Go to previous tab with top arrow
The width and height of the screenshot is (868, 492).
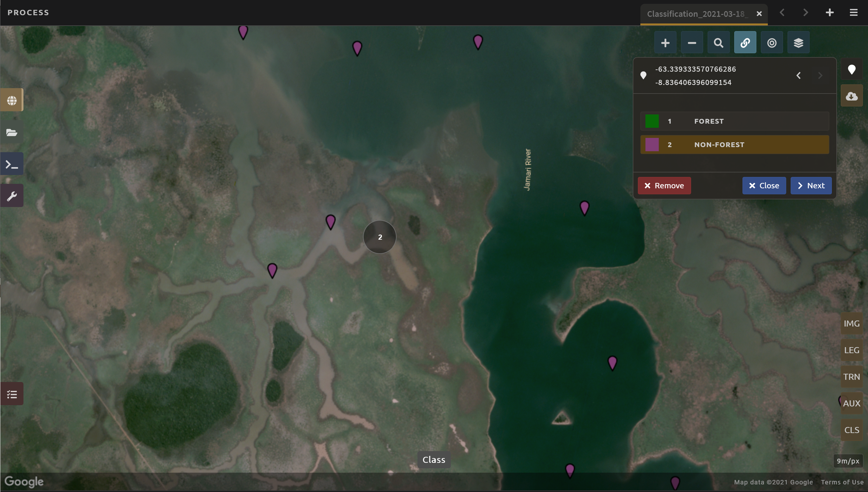(782, 12)
